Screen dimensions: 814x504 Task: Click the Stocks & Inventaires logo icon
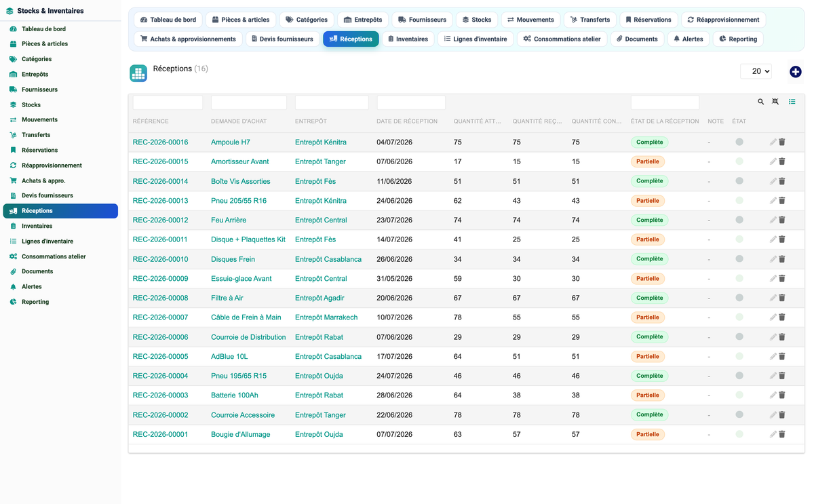pos(9,11)
